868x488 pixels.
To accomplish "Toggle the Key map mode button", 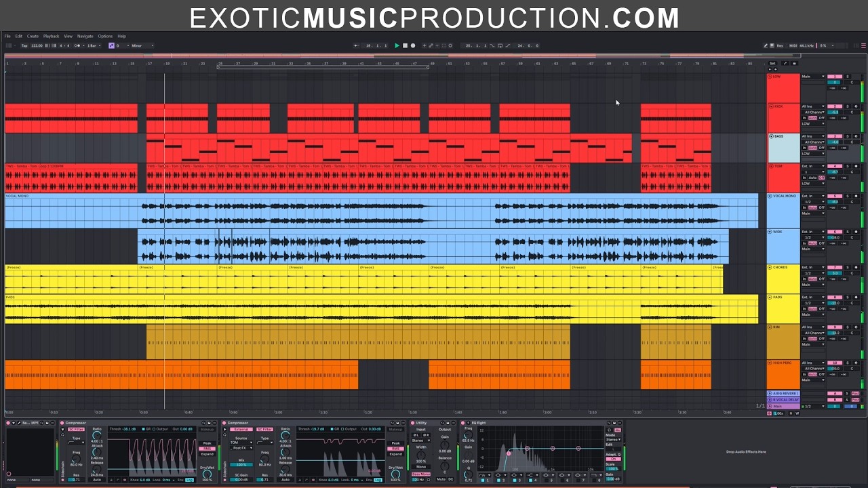I will 780,45.
